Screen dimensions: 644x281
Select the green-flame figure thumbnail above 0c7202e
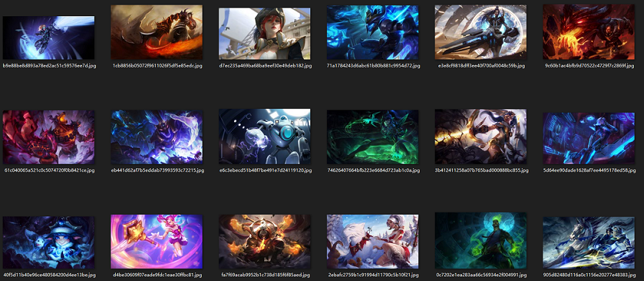pos(481,241)
